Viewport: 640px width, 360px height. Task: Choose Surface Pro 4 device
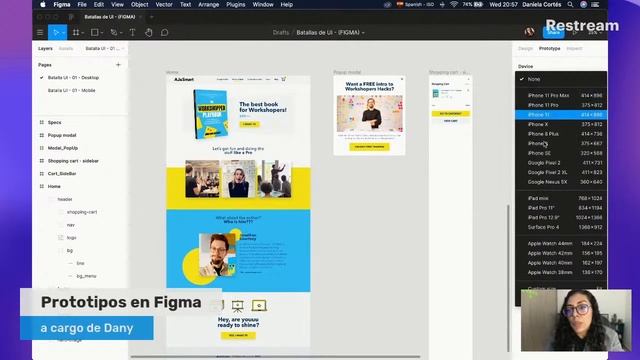coord(561,227)
